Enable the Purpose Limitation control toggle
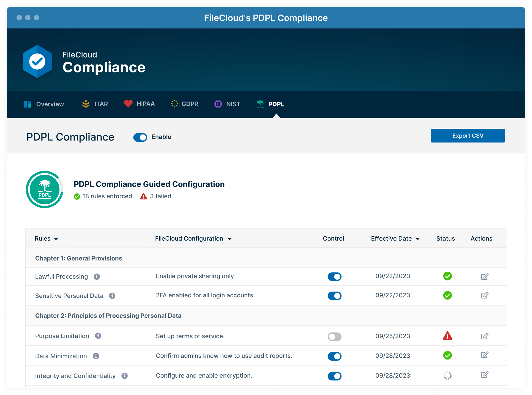The image size is (532, 395). click(x=334, y=337)
